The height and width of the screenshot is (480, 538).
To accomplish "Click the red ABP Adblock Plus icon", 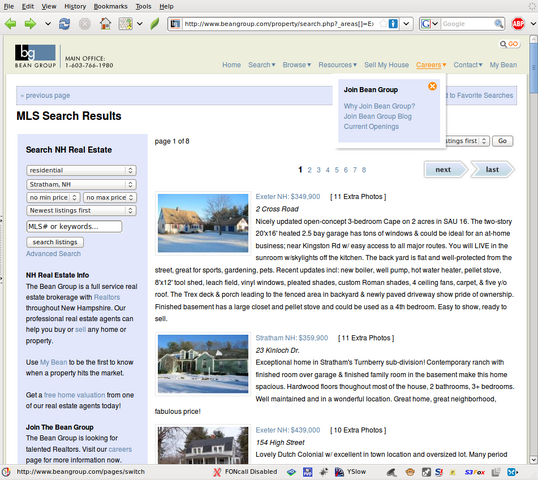I will pyautogui.click(x=518, y=23).
